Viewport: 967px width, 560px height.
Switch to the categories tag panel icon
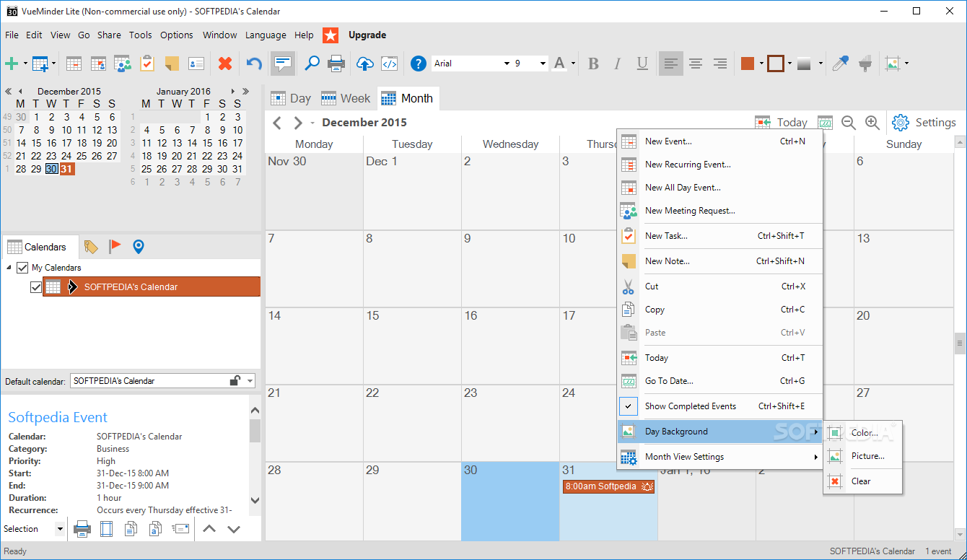point(91,247)
